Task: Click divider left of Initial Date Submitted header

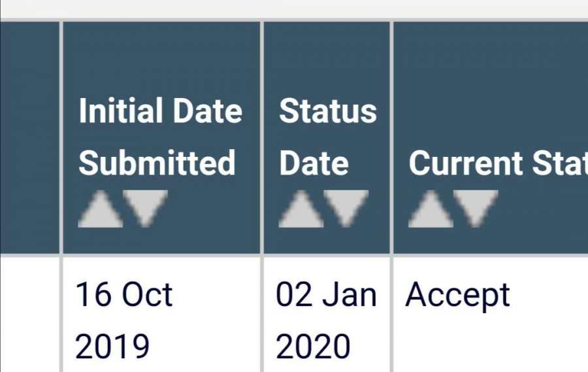Action: (61, 137)
